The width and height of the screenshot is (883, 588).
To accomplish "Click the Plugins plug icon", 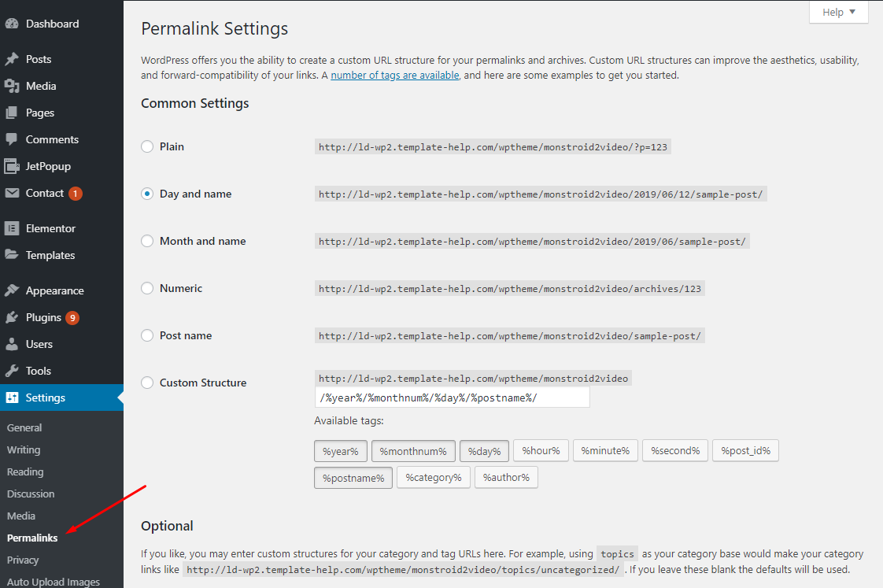I will point(12,317).
